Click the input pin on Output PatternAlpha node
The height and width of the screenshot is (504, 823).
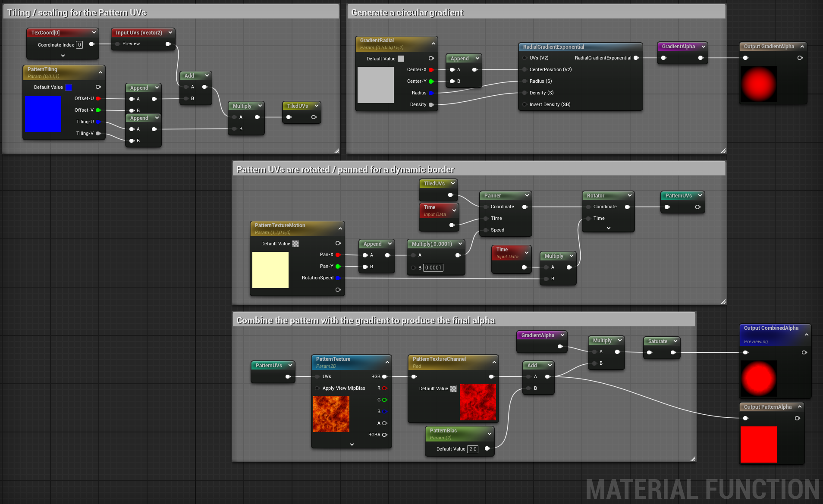click(x=746, y=418)
